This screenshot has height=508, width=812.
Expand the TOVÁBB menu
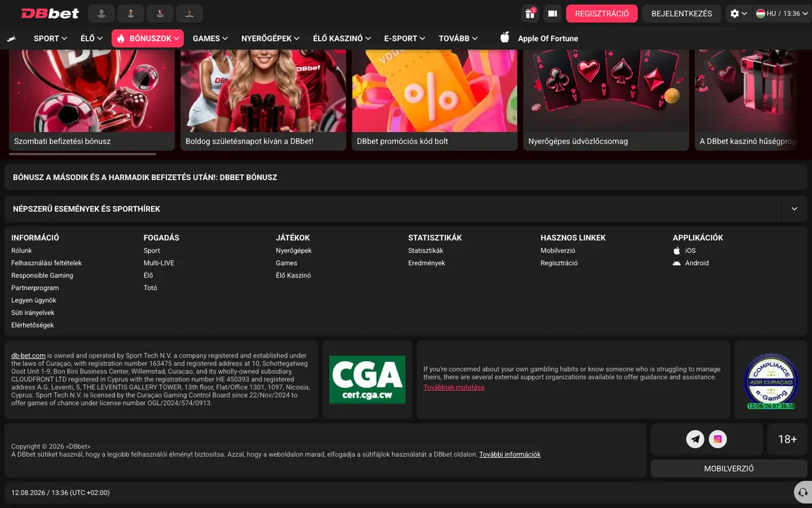point(458,39)
